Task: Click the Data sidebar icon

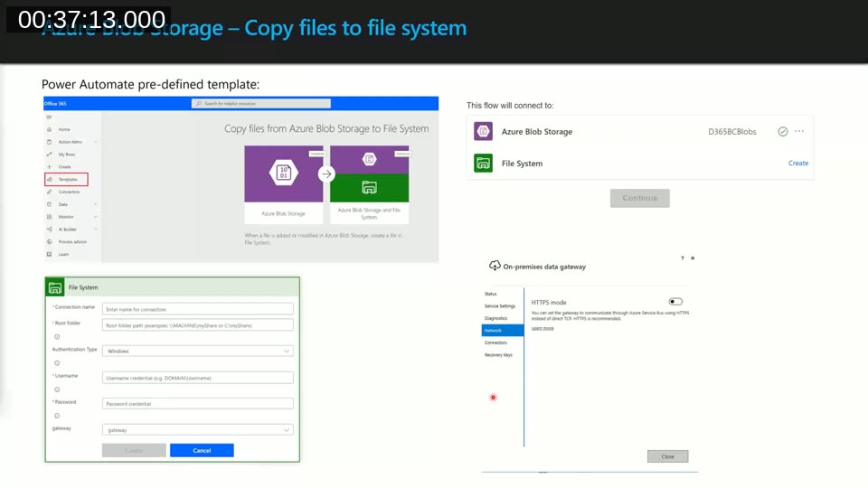Action: click(49, 204)
